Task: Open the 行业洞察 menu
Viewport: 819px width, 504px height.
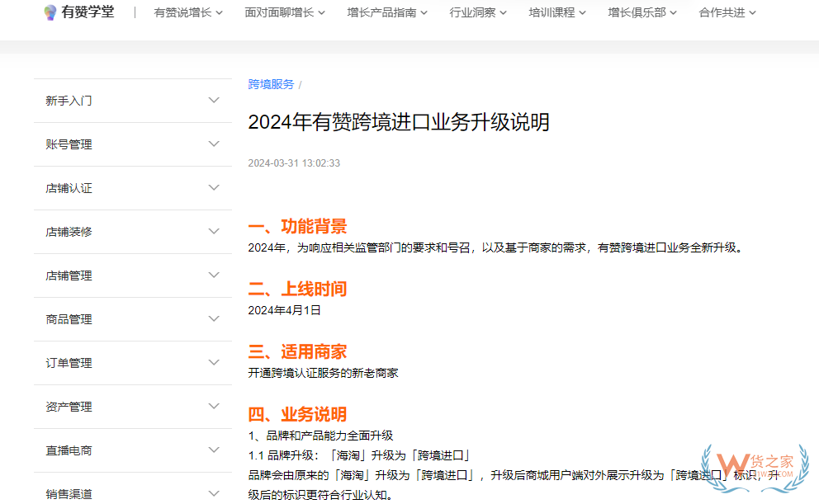Action: (x=478, y=12)
